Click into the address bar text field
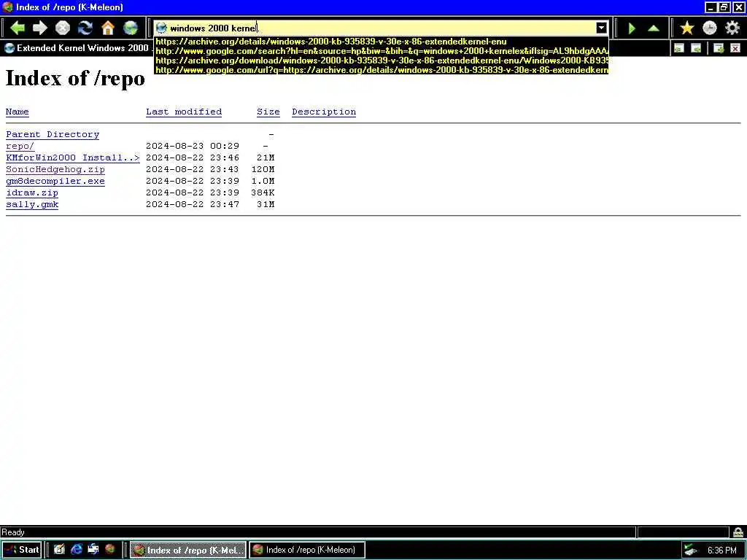Viewport: 747px width, 560px height. [x=381, y=28]
